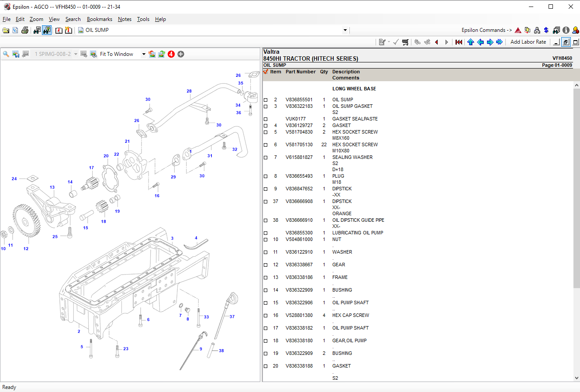
Task: Tick checkbox for HEX CAP SCREW V528801380
Action: coord(266,316)
